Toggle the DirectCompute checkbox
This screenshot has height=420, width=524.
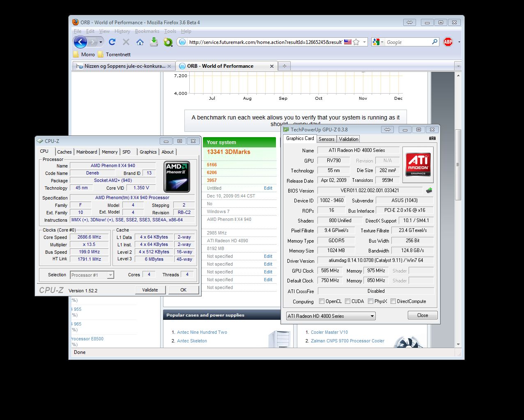(x=393, y=301)
